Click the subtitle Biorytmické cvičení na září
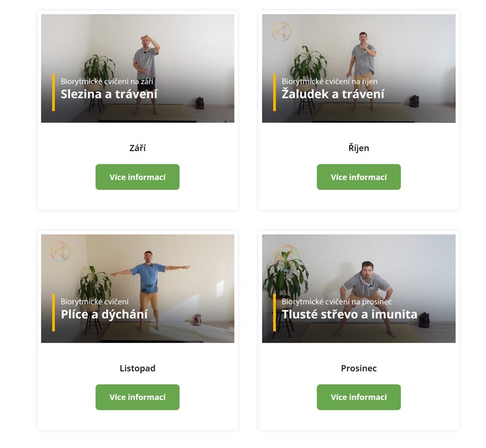Image resolution: width=486 pixels, height=448 pixels. tap(107, 81)
